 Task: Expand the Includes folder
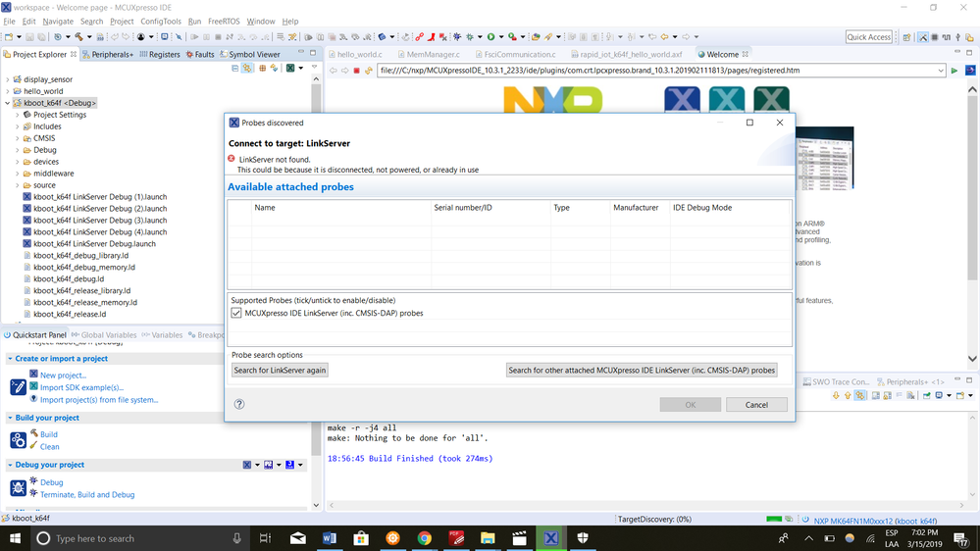pyautogui.click(x=18, y=126)
